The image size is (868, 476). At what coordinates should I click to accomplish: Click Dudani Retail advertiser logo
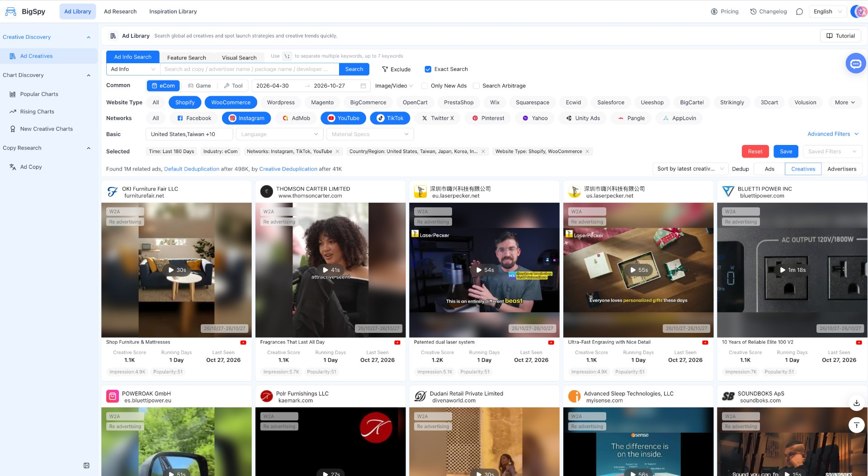pyautogui.click(x=420, y=397)
